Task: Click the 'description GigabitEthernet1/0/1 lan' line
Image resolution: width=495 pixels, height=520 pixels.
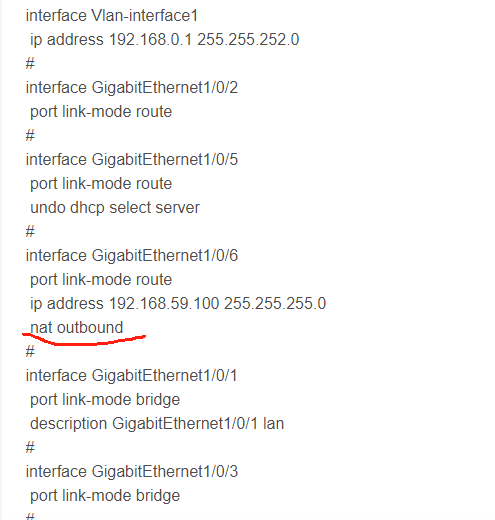Action: [157, 424]
